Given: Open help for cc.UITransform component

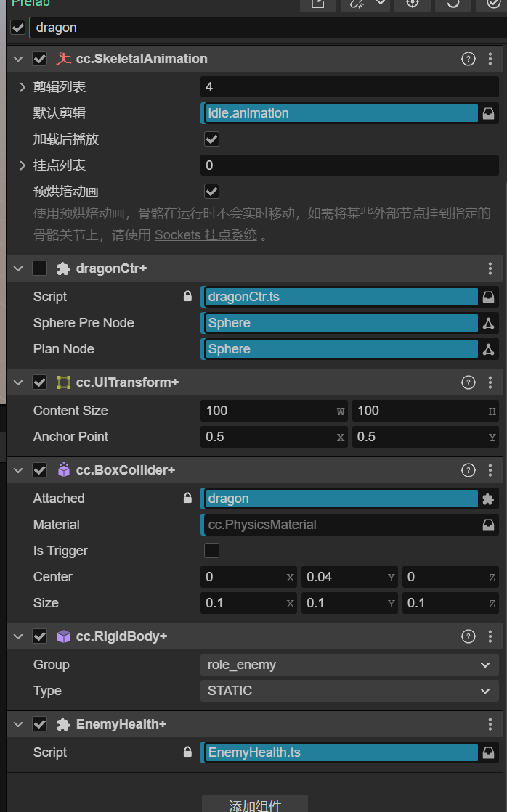Looking at the screenshot, I should tap(469, 382).
